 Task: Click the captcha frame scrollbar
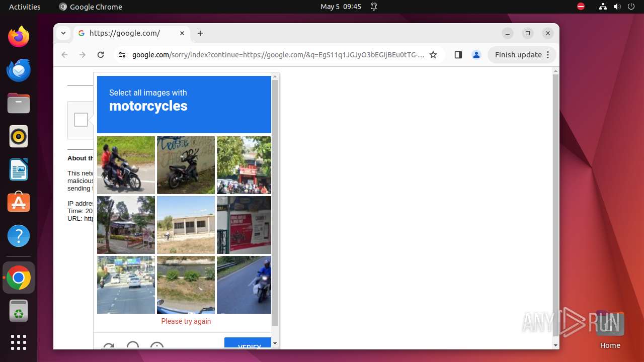[x=275, y=203]
